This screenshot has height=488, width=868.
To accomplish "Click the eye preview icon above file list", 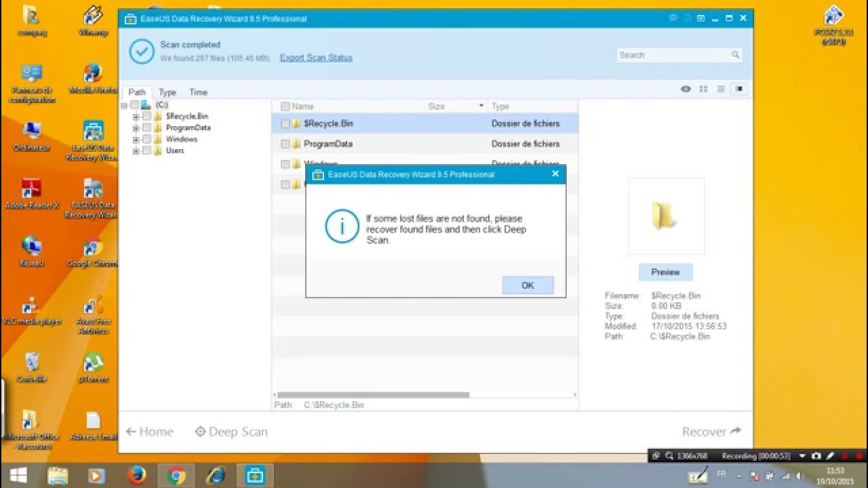I will tap(685, 89).
